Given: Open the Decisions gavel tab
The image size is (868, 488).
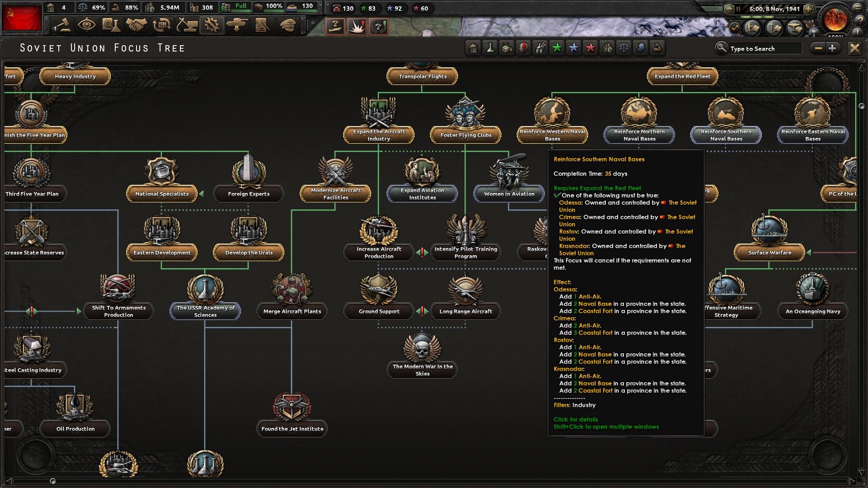Looking at the screenshot, I should pyautogui.click(x=61, y=25).
